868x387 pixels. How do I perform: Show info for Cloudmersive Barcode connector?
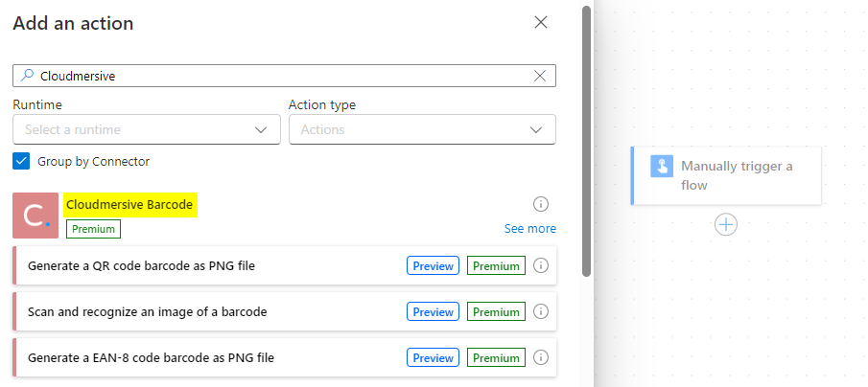click(x=541, y=204)
